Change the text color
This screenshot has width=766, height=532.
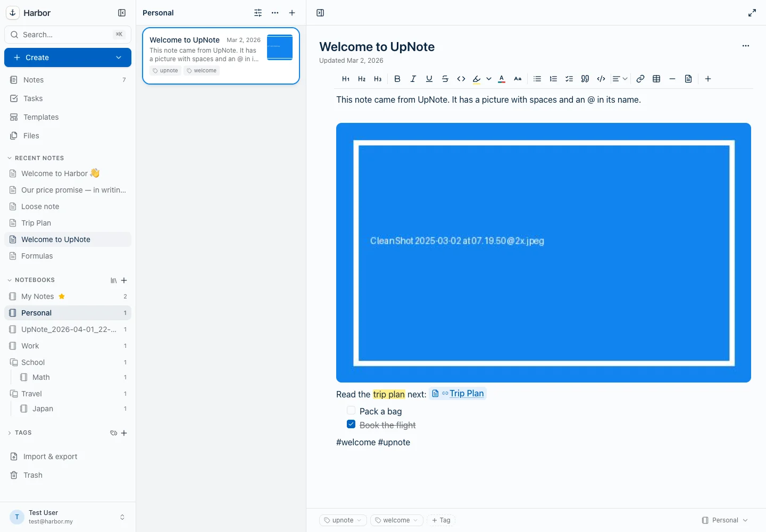pos(502,79)
